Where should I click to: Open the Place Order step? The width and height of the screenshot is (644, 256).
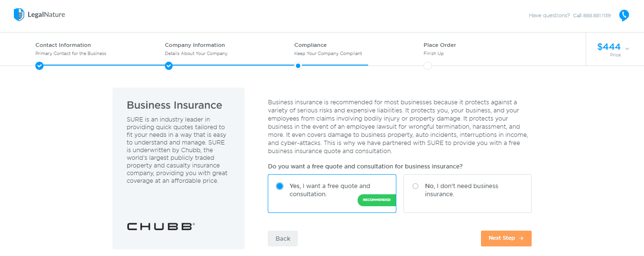[440, 45]
